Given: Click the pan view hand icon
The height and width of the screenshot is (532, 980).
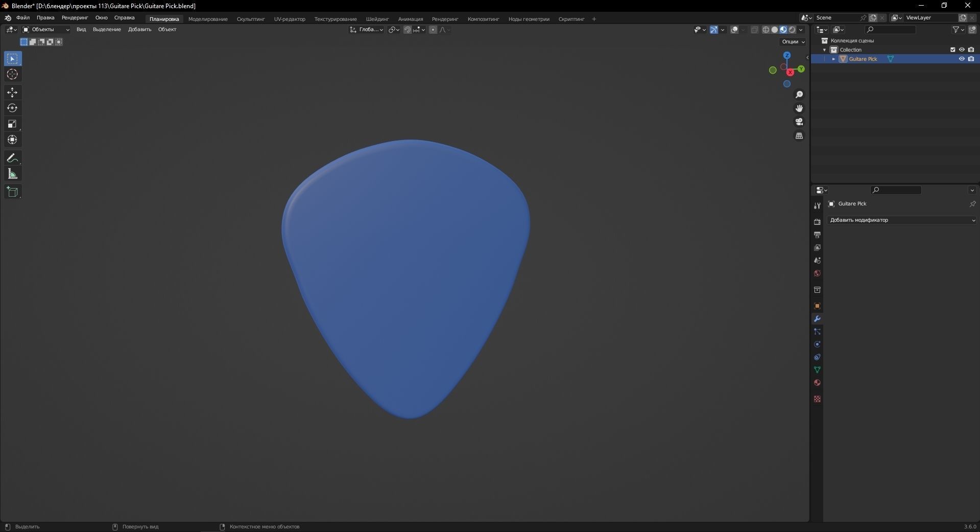Looking at the screenshot, I should click(x=799, y=108).
